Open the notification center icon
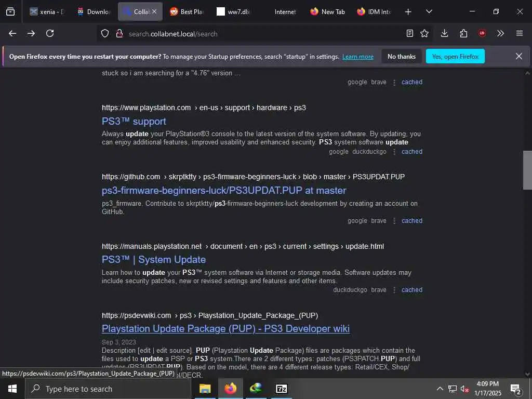Screen dimensions: 532x399 point(516,389)
